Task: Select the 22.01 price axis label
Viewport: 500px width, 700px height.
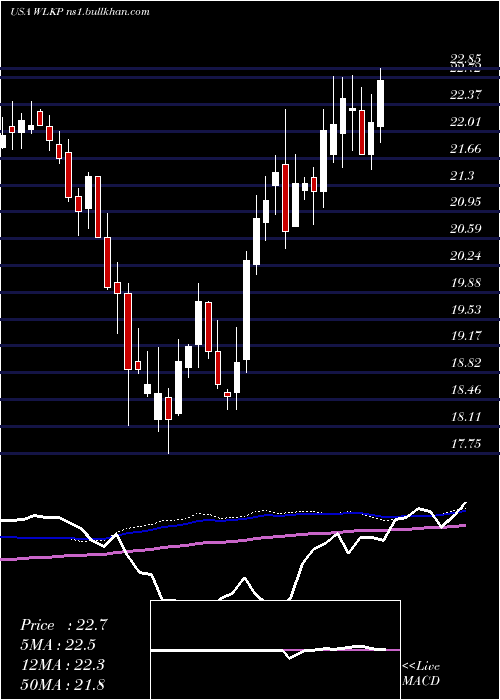Action: click(466, 121)
